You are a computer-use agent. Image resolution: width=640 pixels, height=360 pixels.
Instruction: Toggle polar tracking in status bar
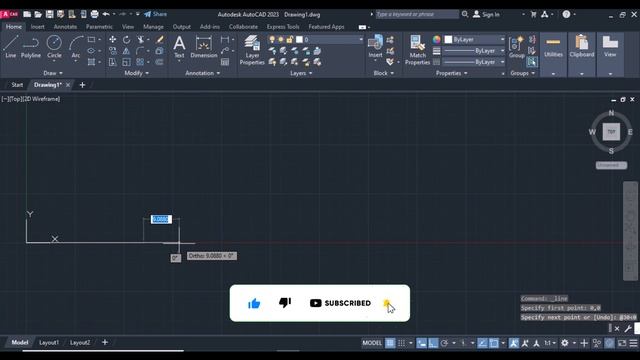click(444, 343)
